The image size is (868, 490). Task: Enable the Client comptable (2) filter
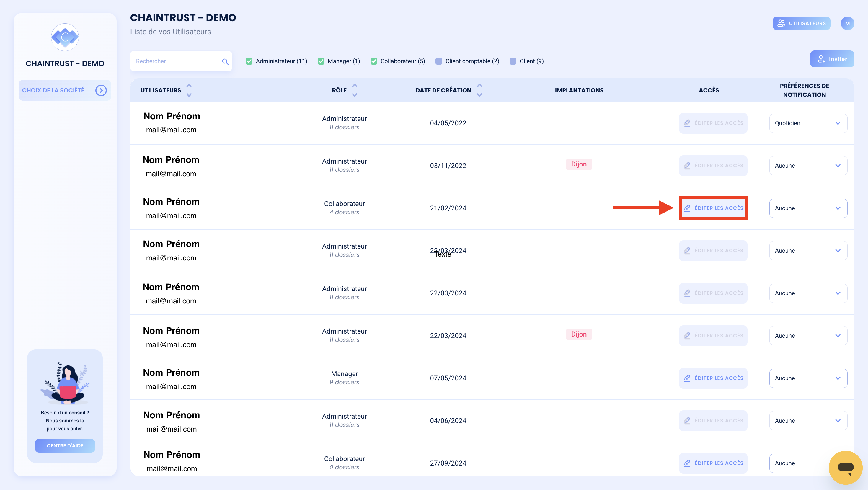(x=439, y=61)
